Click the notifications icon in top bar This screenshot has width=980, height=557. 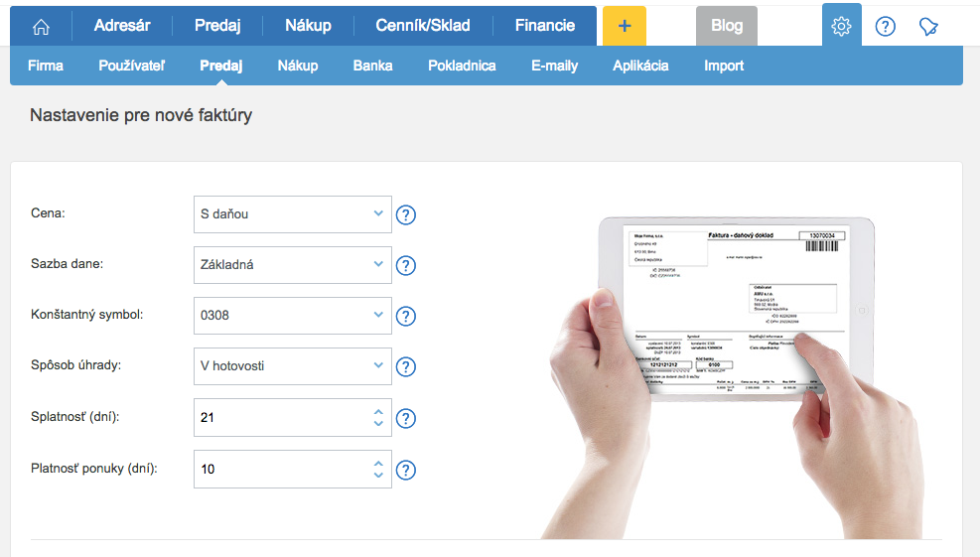pyautogui.click(x=928, y=27)
